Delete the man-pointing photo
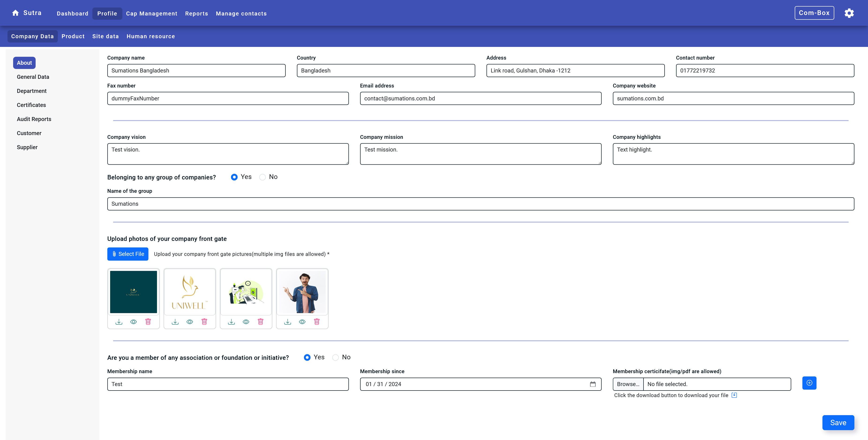Screen dimensions: 868x440 pyautogui.click(x=316, y=322)
